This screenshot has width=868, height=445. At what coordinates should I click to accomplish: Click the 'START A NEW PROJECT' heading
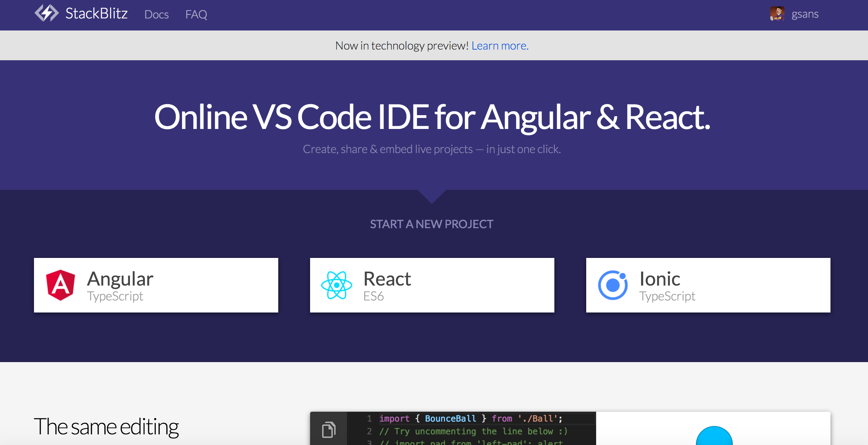pos(432,224)
